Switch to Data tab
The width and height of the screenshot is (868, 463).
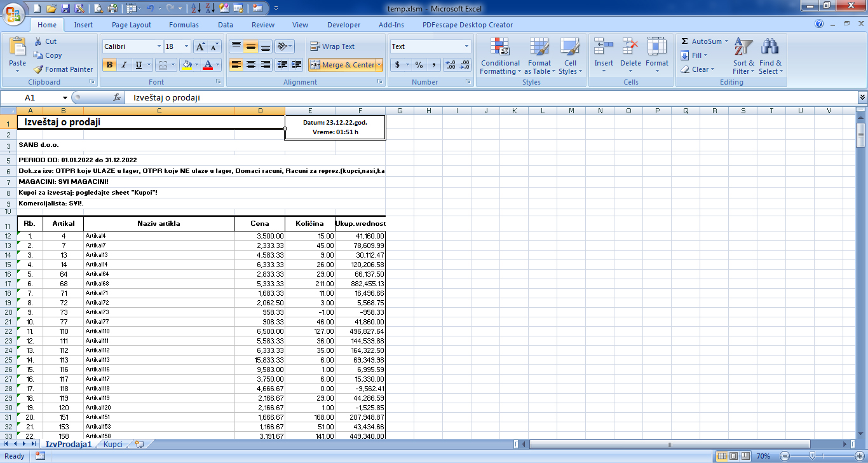click(x=226, y=25)
